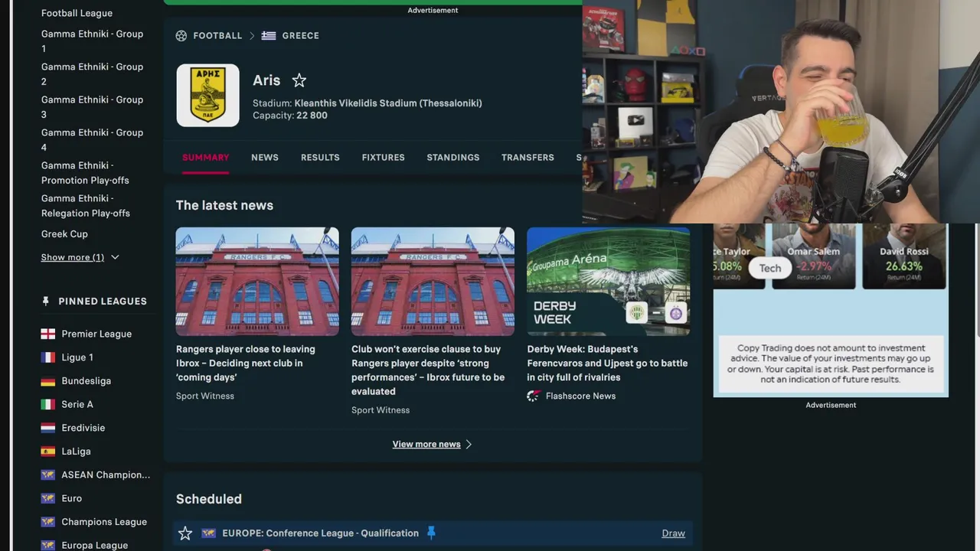Open Gamma Ethniki - Relegation Play-offs
The height and width of the screenshot is (551, 980).
(x=86, y=206)
